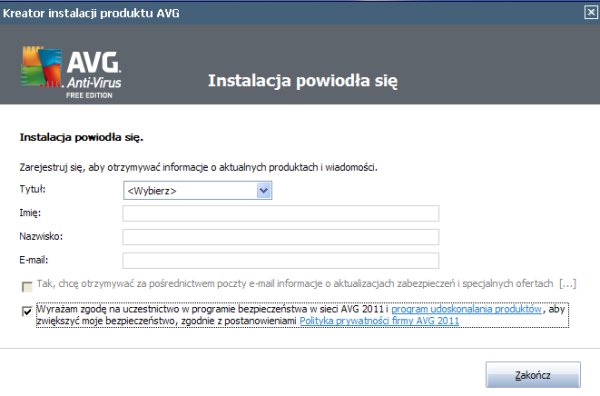This screenshot has width=600, height=396.
Task: Click the E-mail input field
Action: (x=280, y=261)
